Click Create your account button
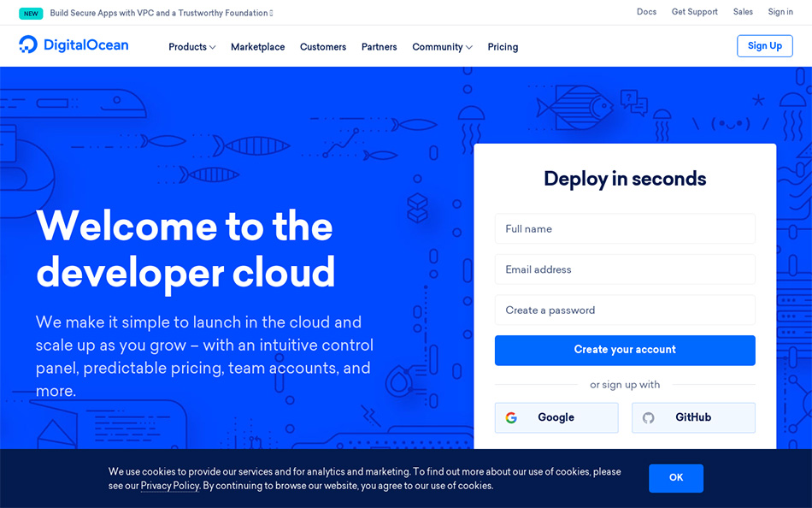The image size is (812, 508). pyautogui.click(x=625, y=350)
